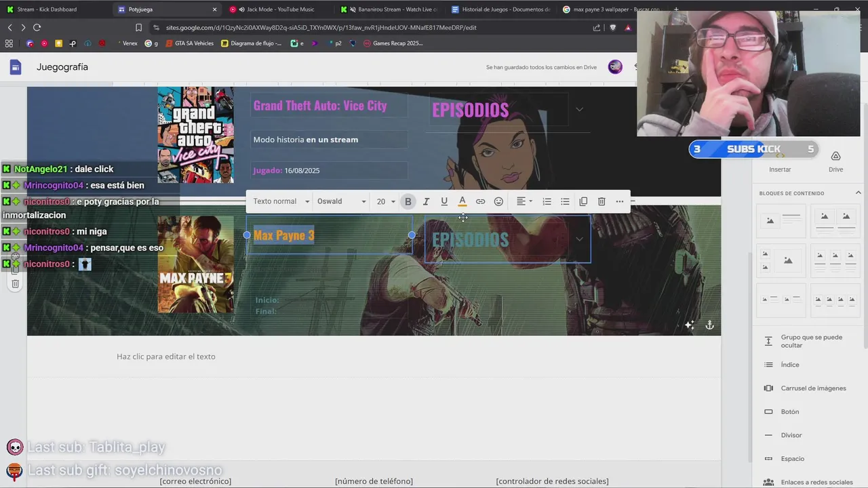The width and height of the screenshot is (868, 488).
Task: Click the Juegografía site title
Action: point(62,67)
